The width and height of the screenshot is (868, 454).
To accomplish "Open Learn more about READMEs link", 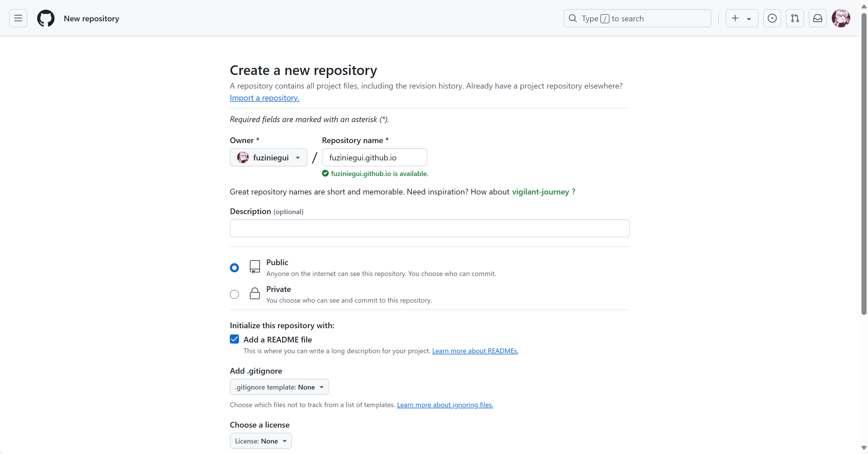I will (x=475, y=351).
